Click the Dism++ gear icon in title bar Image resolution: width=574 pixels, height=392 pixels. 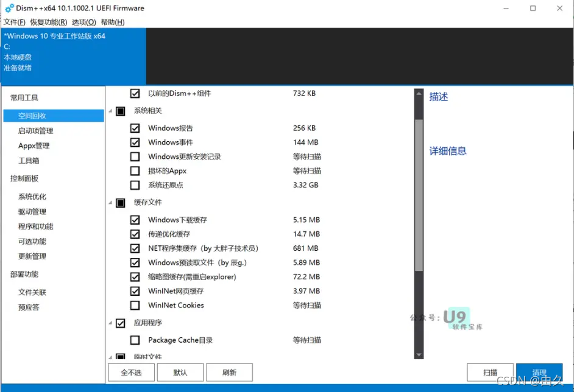(x=10, y=8)
